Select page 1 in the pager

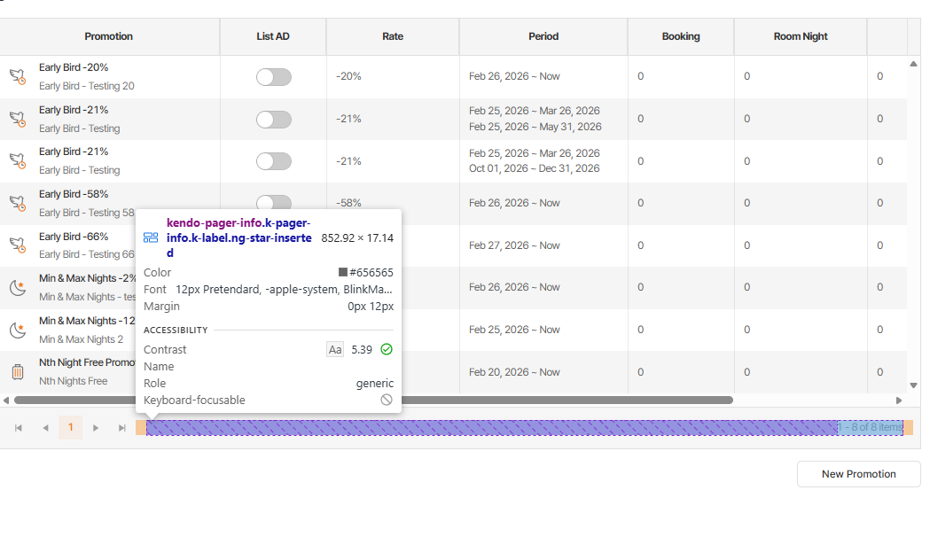click(71, 428)
